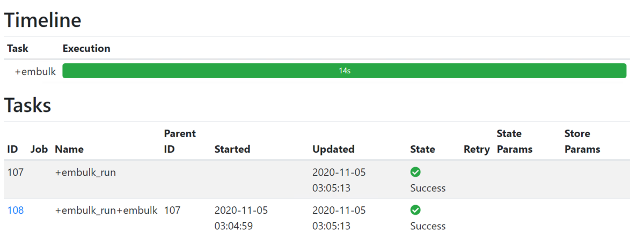Screen dimensions: 644x240
Task: Click the Retry column header
Action: 477,149
